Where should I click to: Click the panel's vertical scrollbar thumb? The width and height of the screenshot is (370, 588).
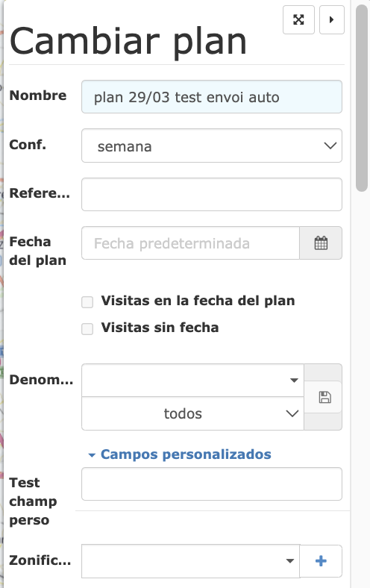(x=362, y=98)
